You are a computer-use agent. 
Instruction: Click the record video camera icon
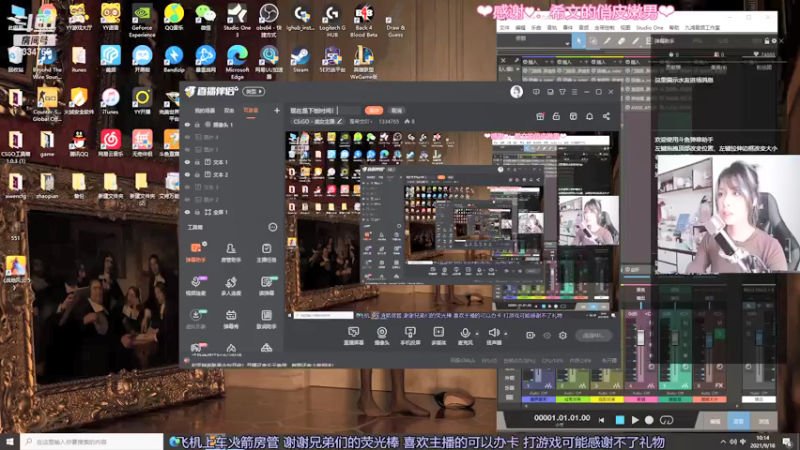pos(531,335)
